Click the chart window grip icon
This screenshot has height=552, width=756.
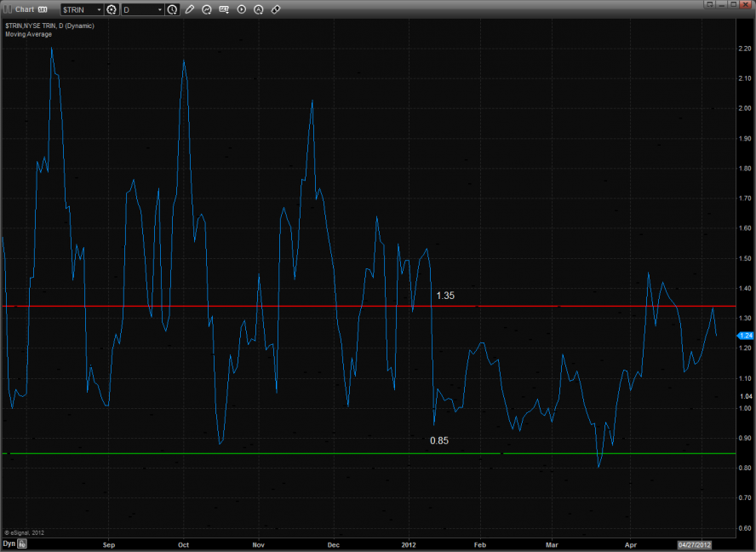pos(7,9)
